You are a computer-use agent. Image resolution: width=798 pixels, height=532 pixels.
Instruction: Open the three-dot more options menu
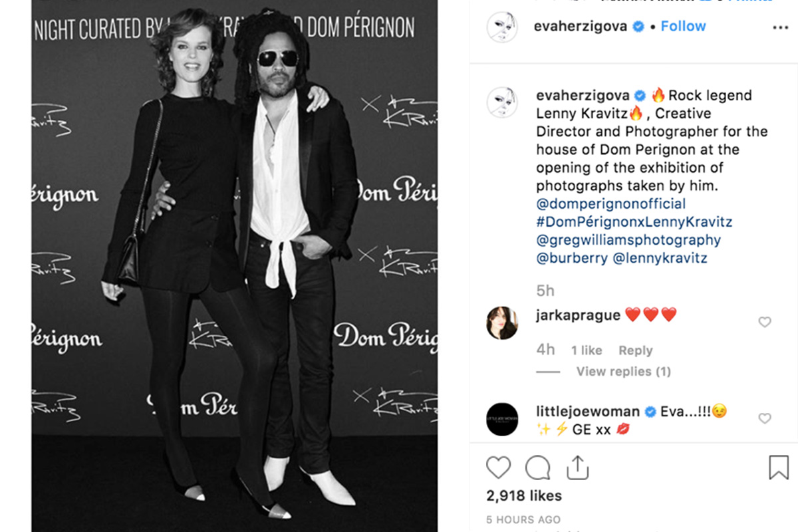[x=780, y=27]
